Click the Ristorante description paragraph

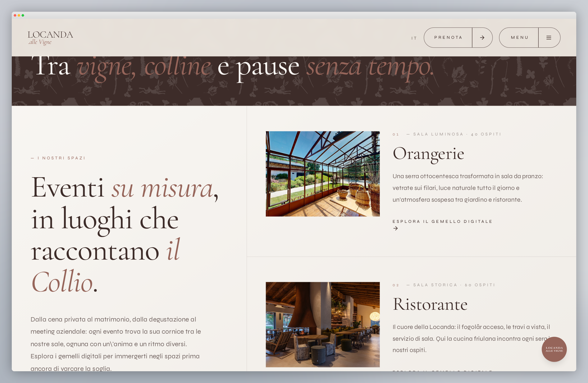[471, 338]
